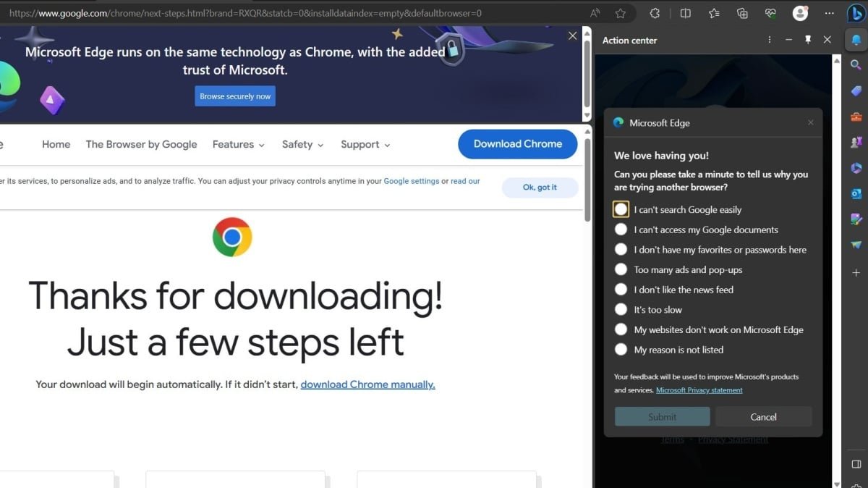Open the split screen toolbar icon
This screenshot has height=488, width=868.
(685, 12)
